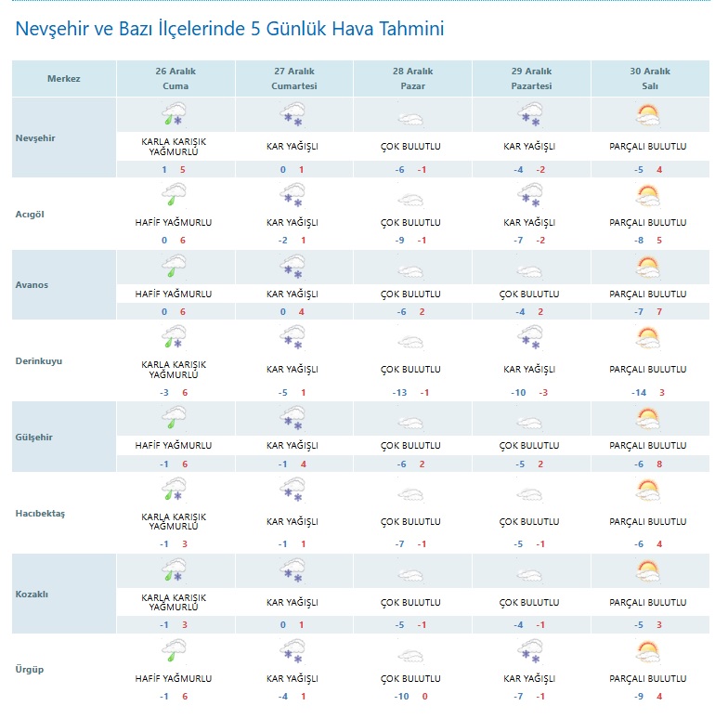Open the Derinkuyu district row label
The width and height of the screenshot is (728, 719).
point(39,359)
